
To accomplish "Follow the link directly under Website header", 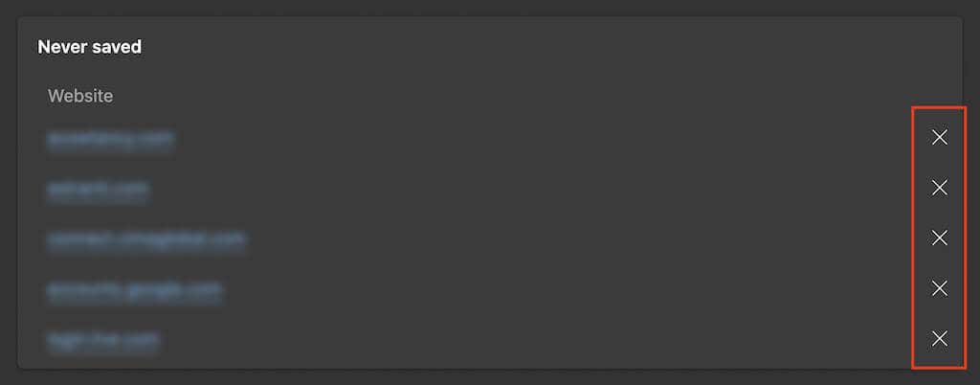I will click(x=110, y=140).
